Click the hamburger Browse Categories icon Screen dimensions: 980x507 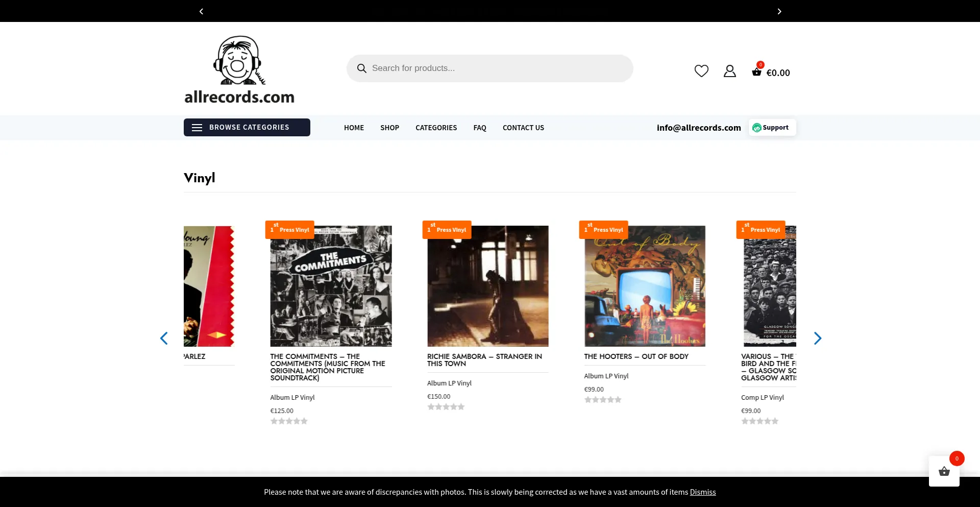pos(197,128)
